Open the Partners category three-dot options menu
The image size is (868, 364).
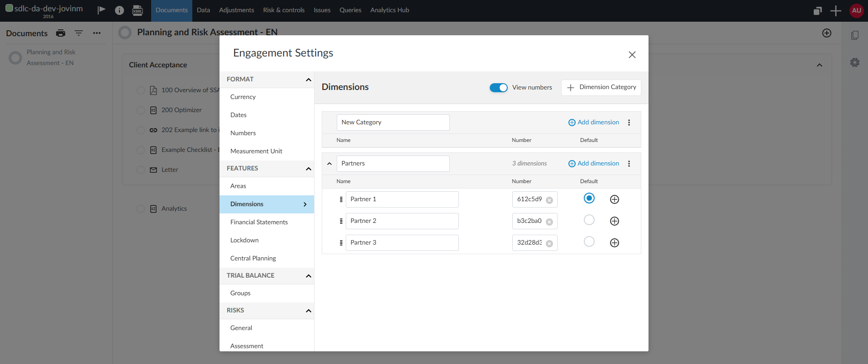coord(629,164)
